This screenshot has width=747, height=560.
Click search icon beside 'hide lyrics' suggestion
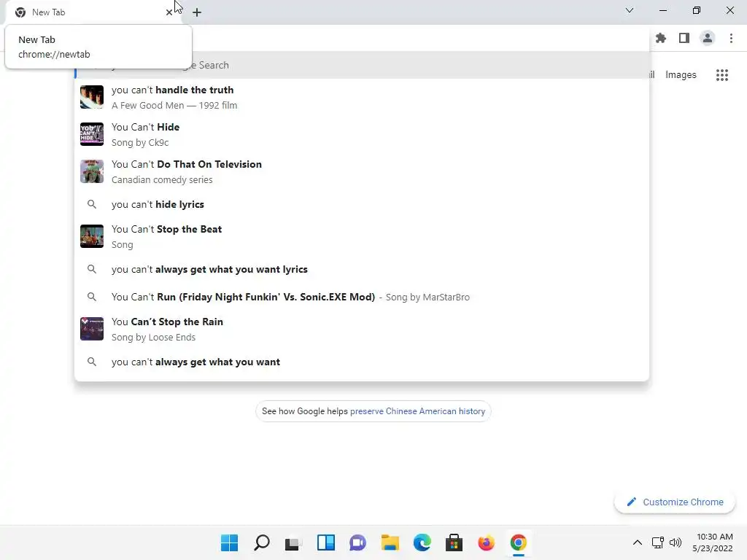(91, 204)
